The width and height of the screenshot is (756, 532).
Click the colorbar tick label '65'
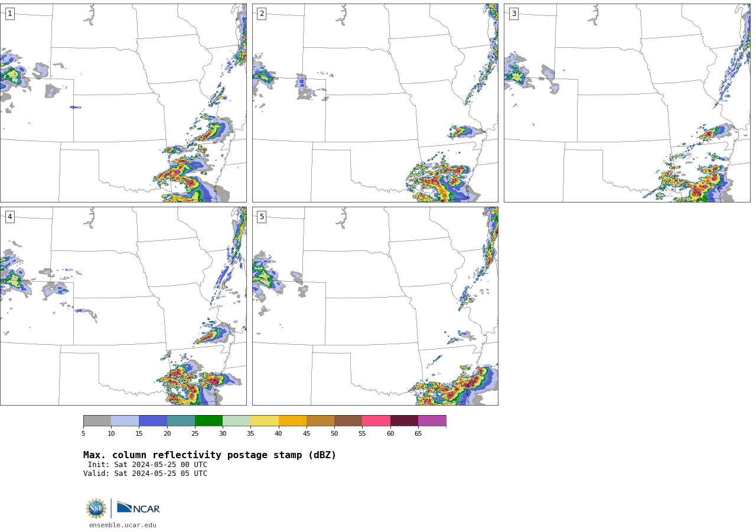[418, 434]
